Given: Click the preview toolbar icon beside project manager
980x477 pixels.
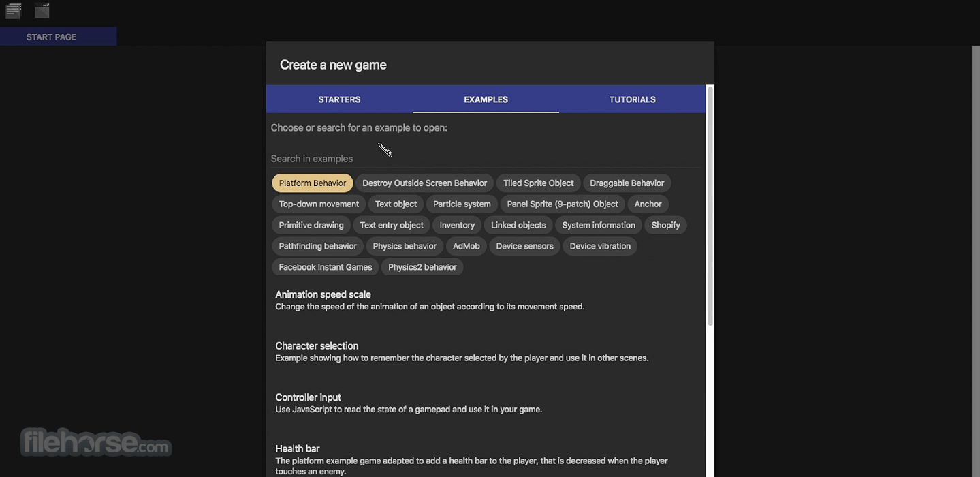Looking at the screenshot, I should 42,10.
